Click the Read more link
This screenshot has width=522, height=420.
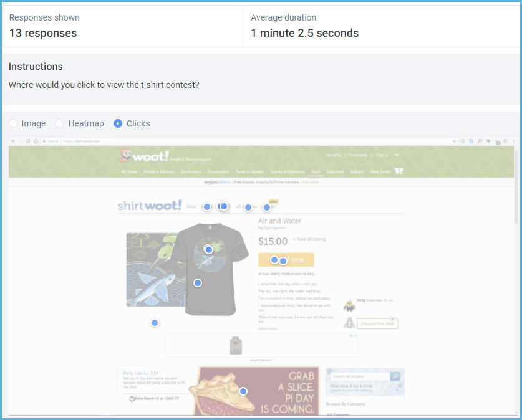pos(268,328)
